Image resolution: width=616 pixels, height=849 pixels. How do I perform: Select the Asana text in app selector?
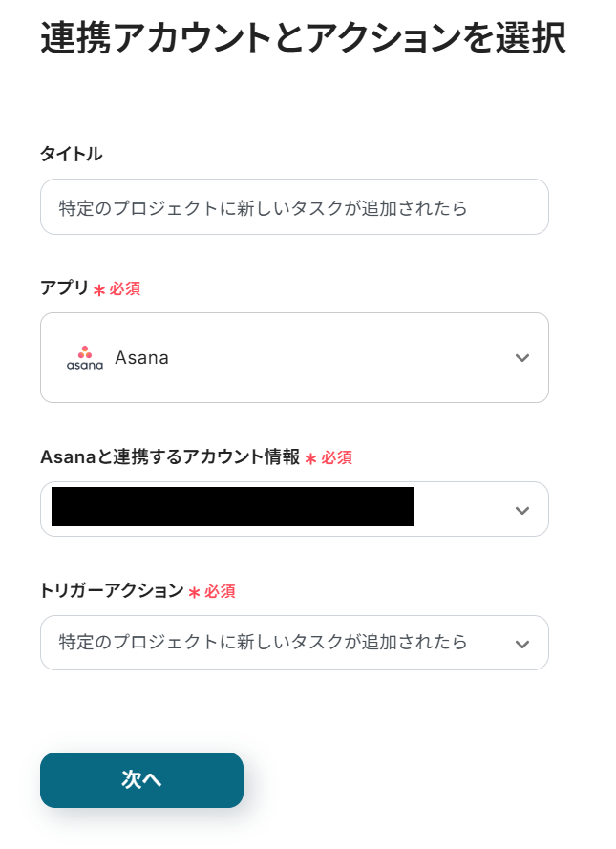click(x=141, y=358)
